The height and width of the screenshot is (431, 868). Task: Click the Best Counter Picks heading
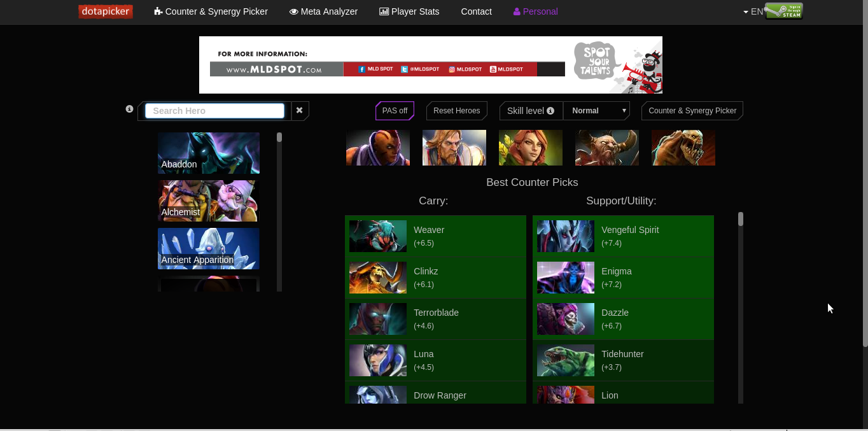[532, 182]
